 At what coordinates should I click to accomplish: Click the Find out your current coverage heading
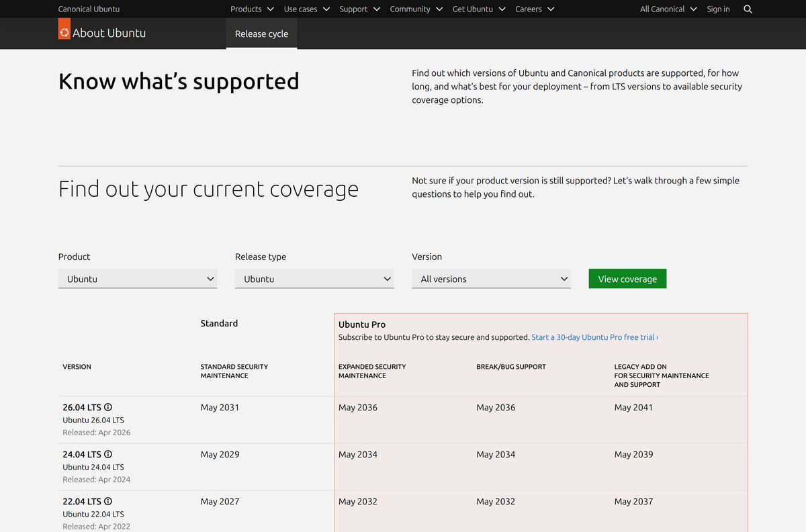(208, 189)
